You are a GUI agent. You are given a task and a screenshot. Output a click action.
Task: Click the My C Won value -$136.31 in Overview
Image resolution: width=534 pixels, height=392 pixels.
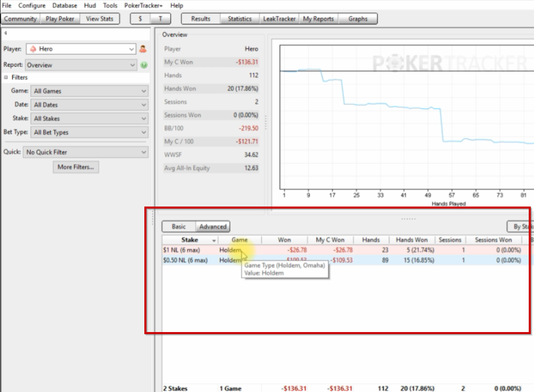247,62
